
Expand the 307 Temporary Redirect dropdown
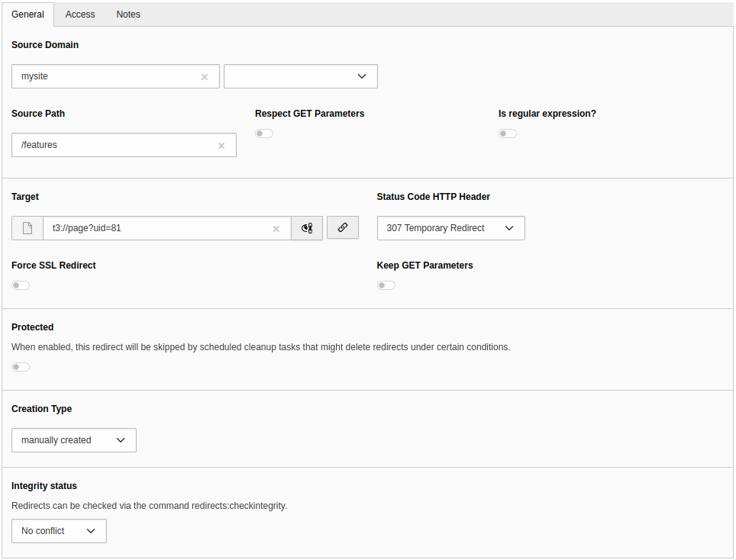click(x=450, y=228)
